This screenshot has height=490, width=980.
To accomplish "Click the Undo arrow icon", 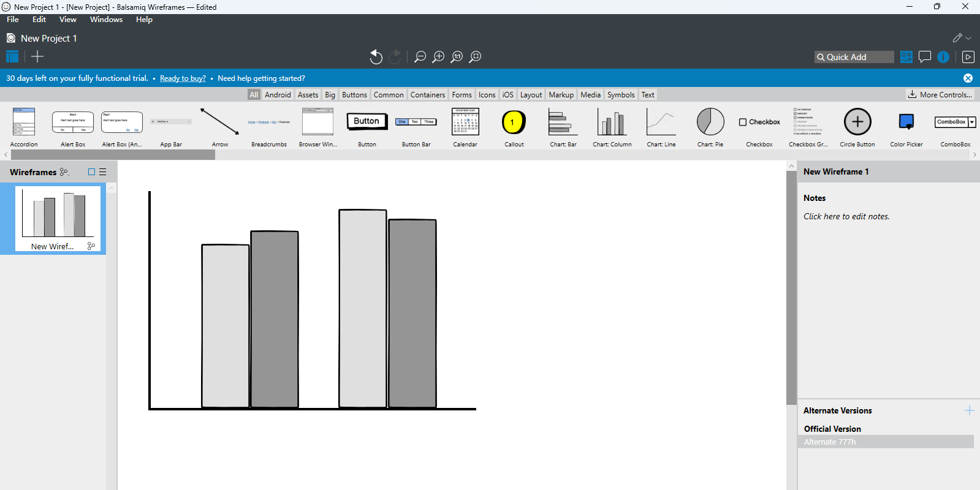I will coord(376,57).
